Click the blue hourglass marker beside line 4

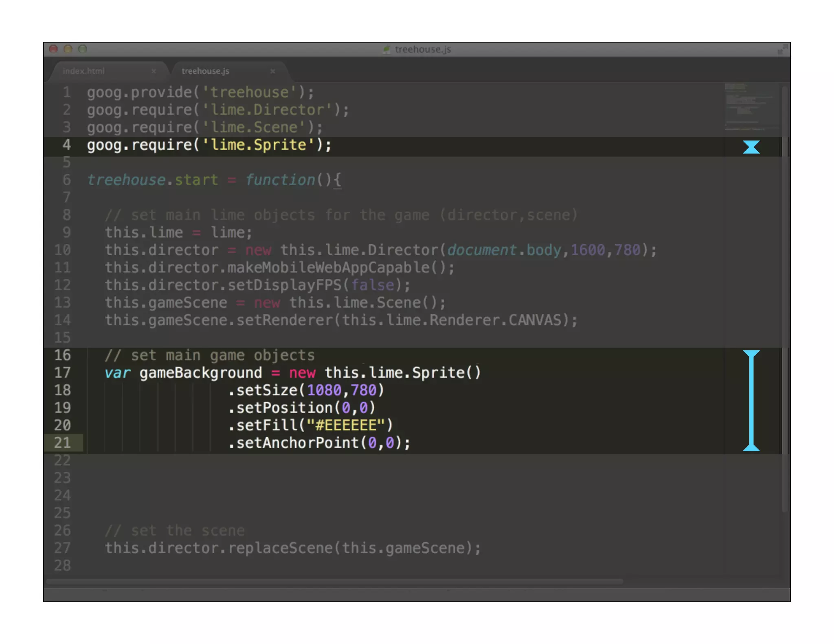point(751,147)
